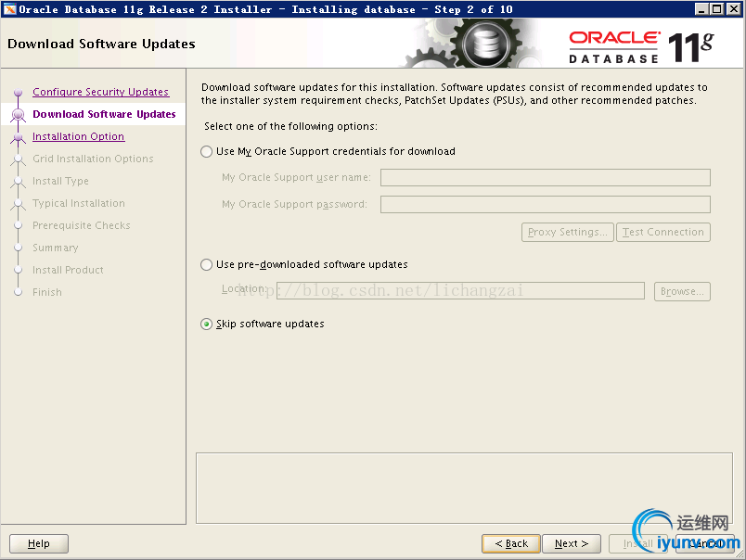Viewport: 746px width, 560px height.
Task: Open Proxy Settings dialog
Action: (x=568, y=232)
